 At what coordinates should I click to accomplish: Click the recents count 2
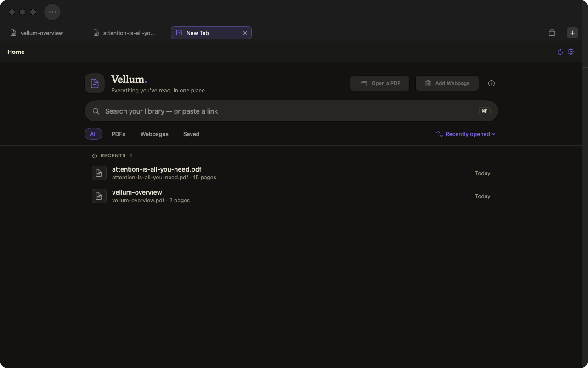click(131, 155)
